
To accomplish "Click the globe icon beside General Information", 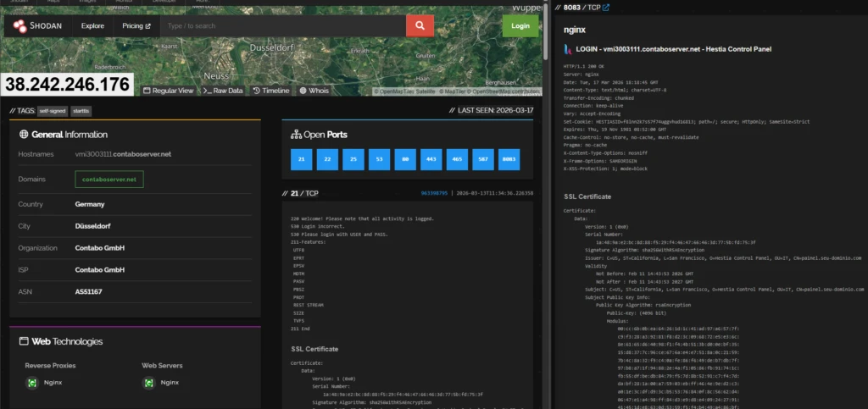I will [x=24, y=134].
